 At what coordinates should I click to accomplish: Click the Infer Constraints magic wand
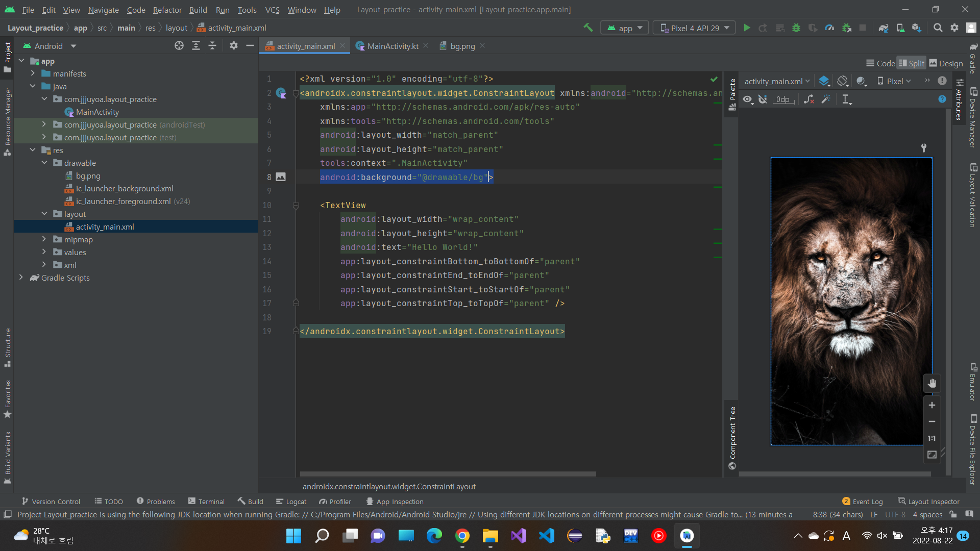826,99
